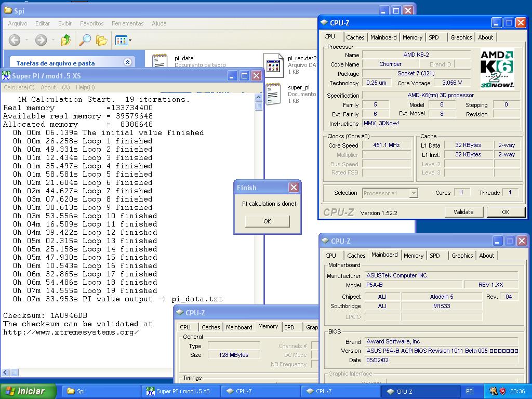Open Calculate(C) menu in Super PI
Image resolution: width=532 pixels, height=399 pixels.
[19, 87]
